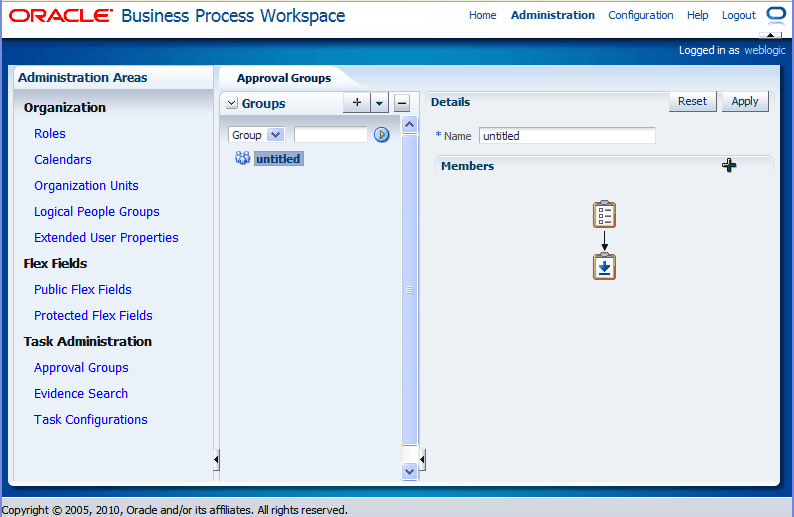
Task: Click the Flex Fields heading
Action: [55, 263]
